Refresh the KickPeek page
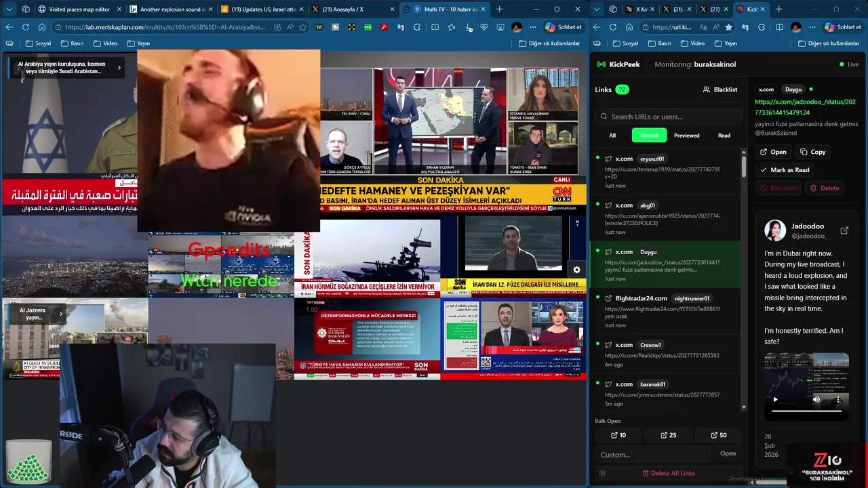This screenshot has height=488, width=868. [613, 27]
